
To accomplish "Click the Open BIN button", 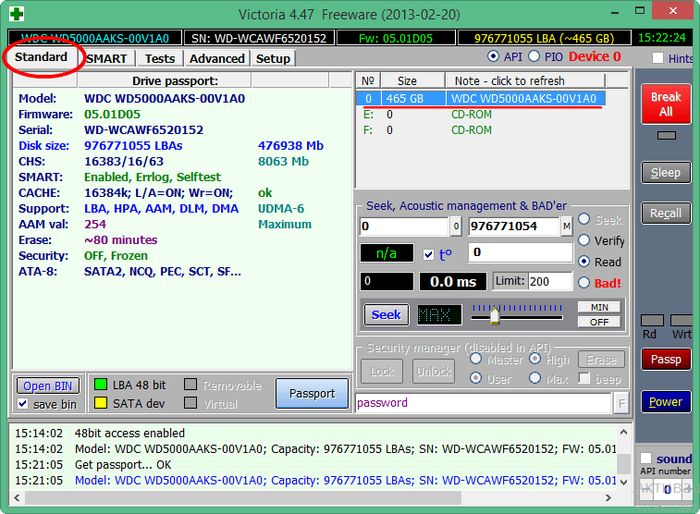I will point(49,386).
